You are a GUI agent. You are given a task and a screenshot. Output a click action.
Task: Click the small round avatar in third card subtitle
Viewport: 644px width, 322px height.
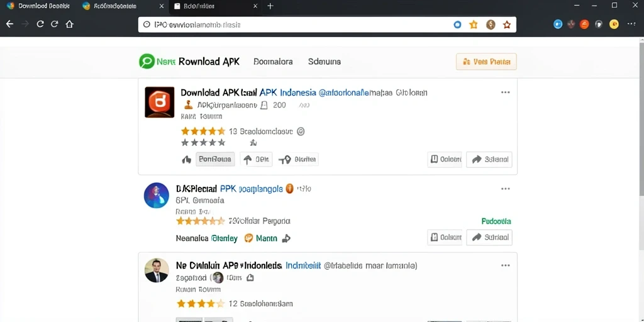(x=218, y=277)
